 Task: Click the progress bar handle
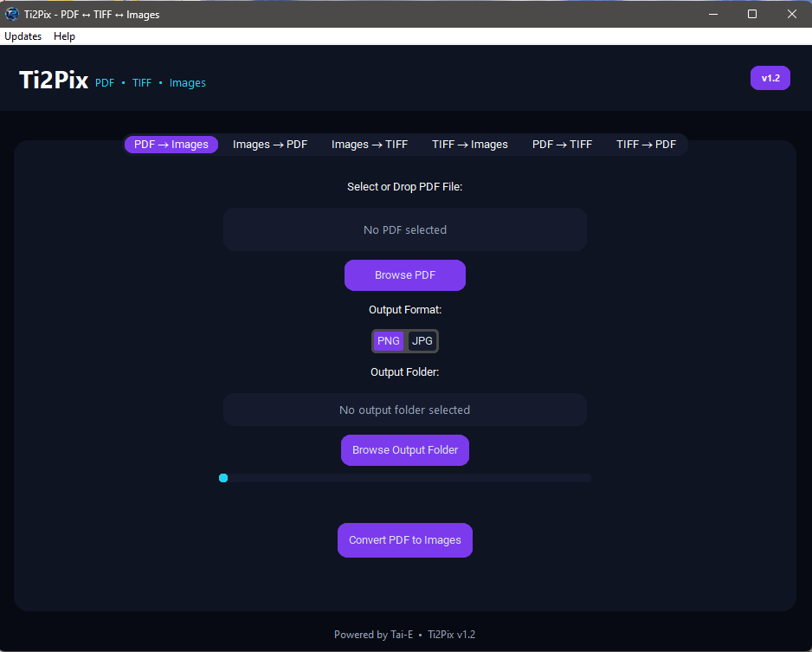pos(223,478)
